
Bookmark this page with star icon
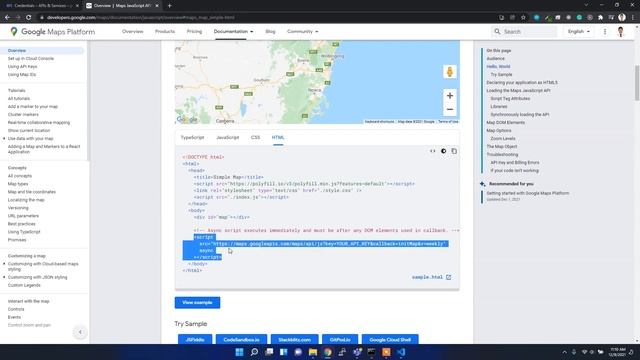tap(523, 18)
